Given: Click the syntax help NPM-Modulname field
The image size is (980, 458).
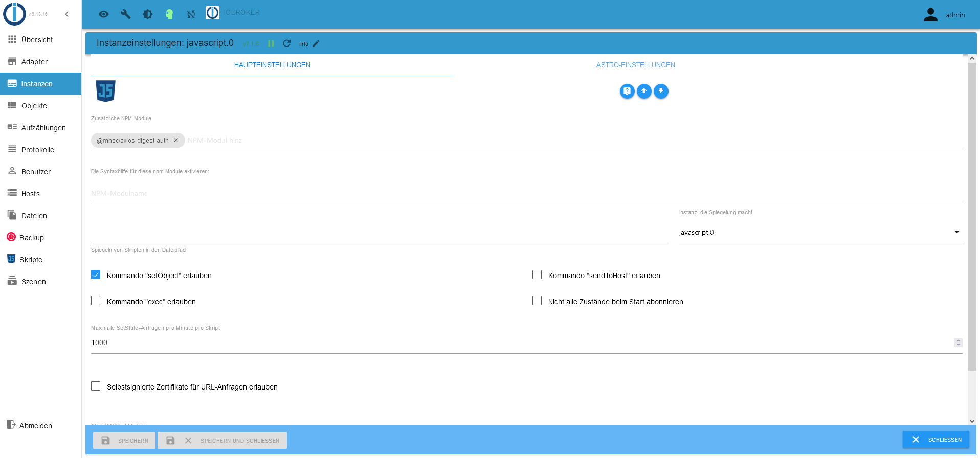Looking at the screenshot, I should pos(527,194).
